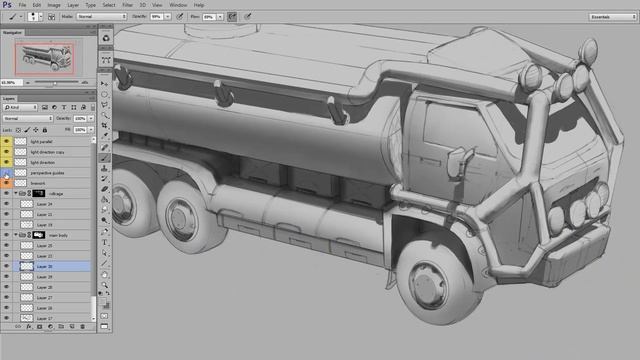Select the Type tool

[x=105, y=242]
